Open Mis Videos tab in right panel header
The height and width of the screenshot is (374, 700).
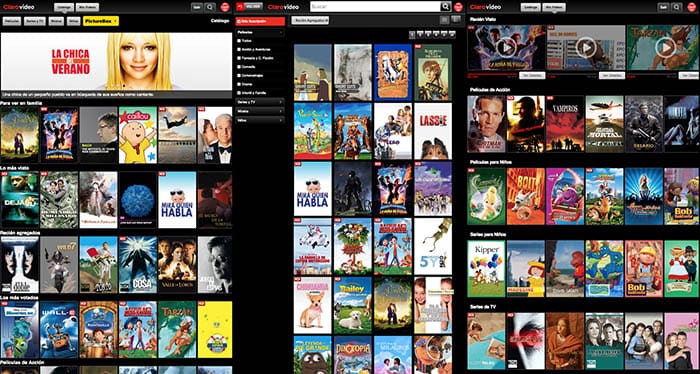pos(554,7)
